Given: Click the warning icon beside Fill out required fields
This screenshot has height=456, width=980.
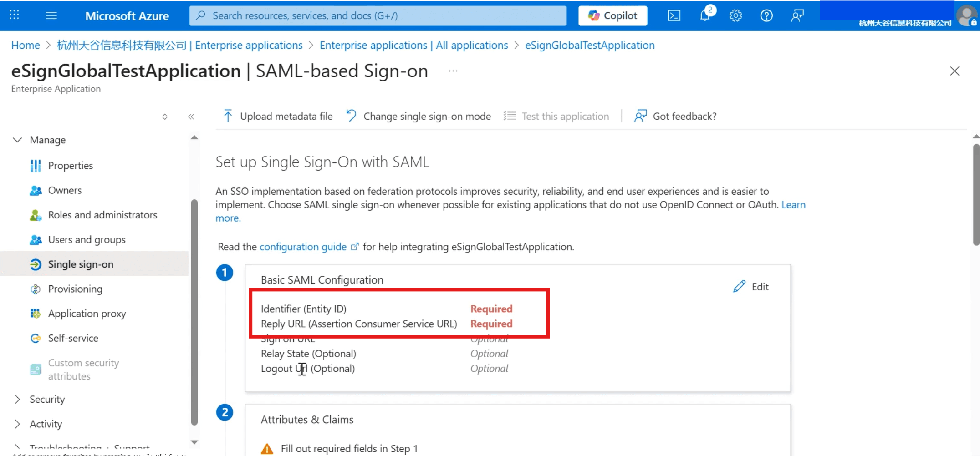Looking at the screenshot, I should click(x=267, y=449).
